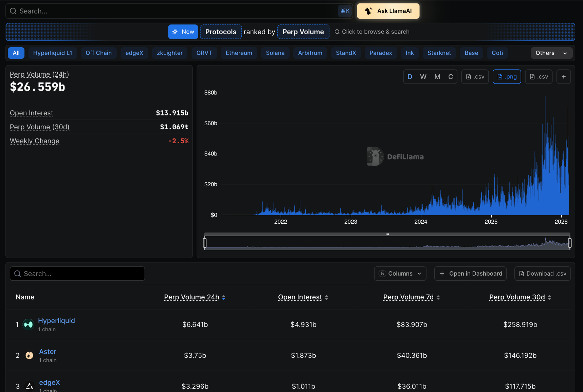Switch chart to Daily interval
This screenshot has width=583, height=392.
pyautogui.click(x=410, y=77)
